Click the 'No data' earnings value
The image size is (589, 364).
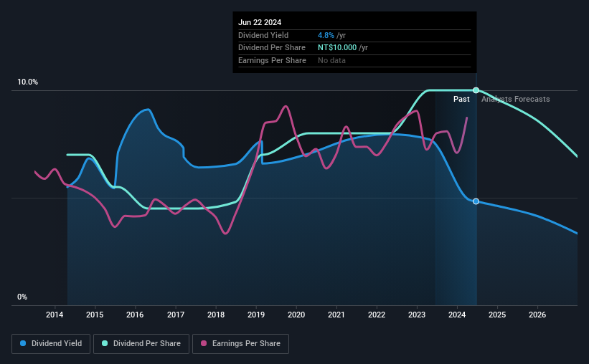(331, 60)
